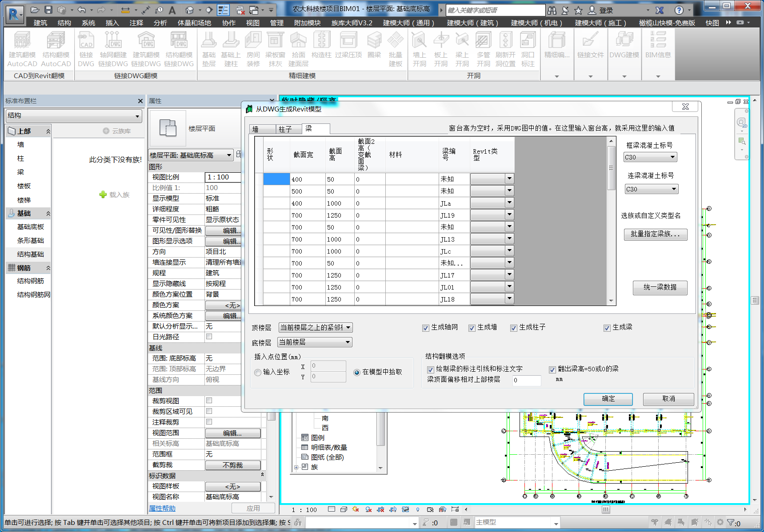Click 基础垫层 ribbon tool

(209, 49)
